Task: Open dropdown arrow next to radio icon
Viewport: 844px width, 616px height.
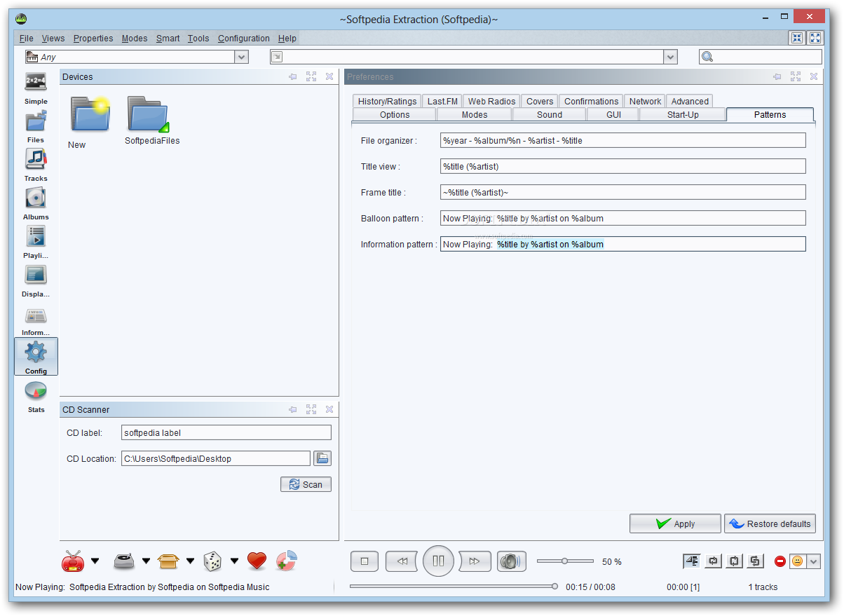Action: click(95, 561)
